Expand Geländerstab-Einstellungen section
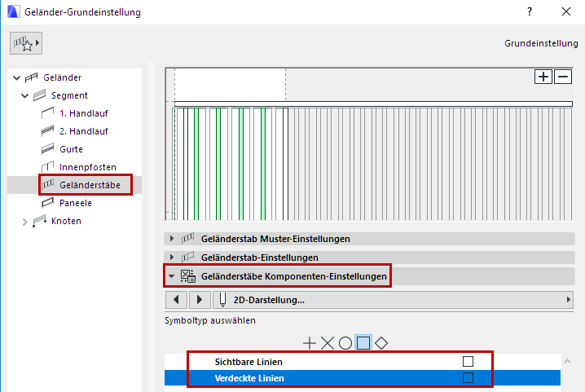The width and height of the screenshot is (585, 392). click(172, 258)
